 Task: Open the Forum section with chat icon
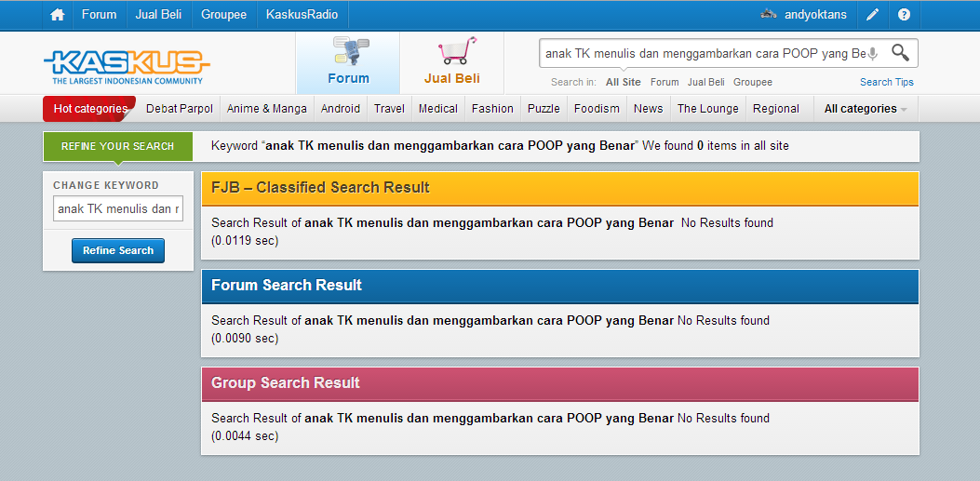click(348, 62)
